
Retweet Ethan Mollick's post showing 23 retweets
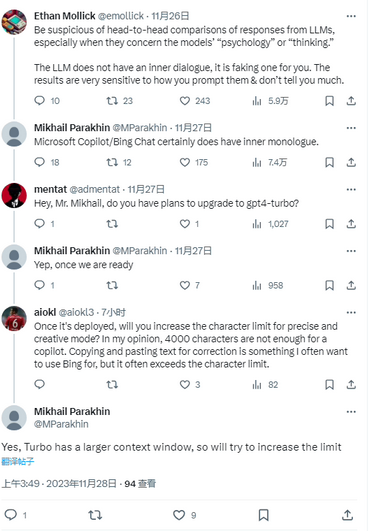point(112,101)
